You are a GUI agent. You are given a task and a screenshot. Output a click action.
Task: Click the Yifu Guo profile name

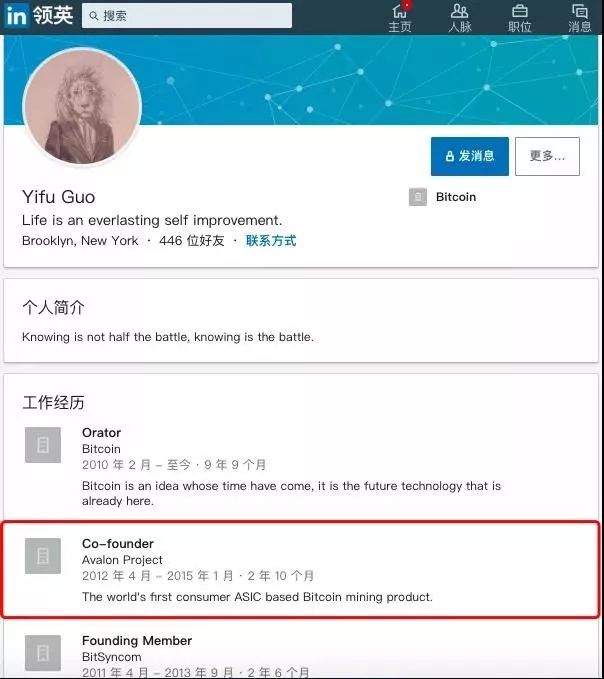click(58, 197)
